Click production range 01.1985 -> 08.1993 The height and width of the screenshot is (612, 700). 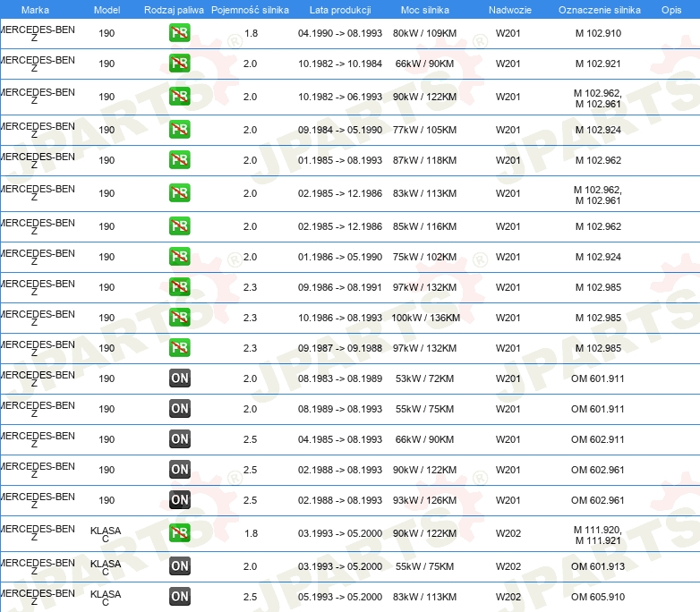click(x=340, y=160)
